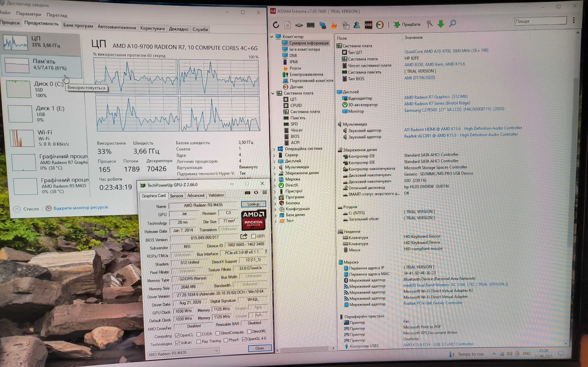Click the CPU chip icon in AIDA64 toolbar
Image resolution: width=588 pixels, height=367 pixels.
[x=299, y=25]
